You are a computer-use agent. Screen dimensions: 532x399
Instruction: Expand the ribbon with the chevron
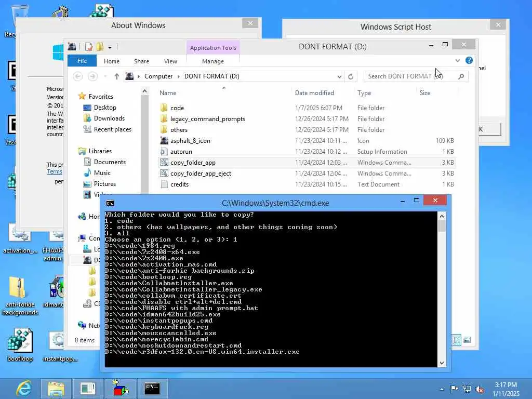457,60
